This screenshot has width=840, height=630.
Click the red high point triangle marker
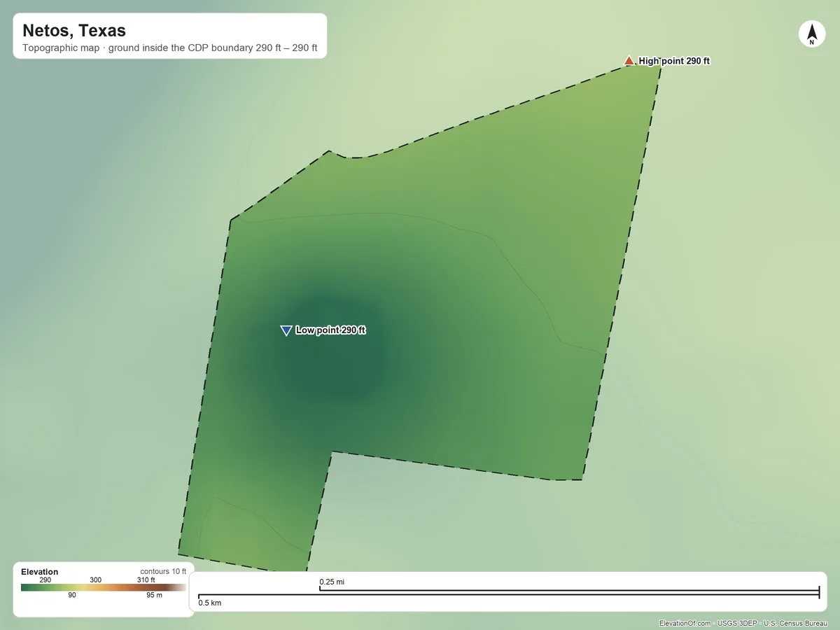[x=629, y=61]
